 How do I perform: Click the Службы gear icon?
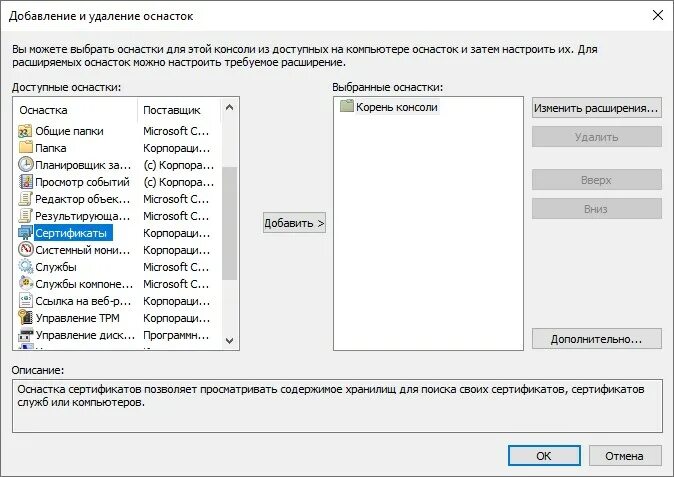[25, 267]
